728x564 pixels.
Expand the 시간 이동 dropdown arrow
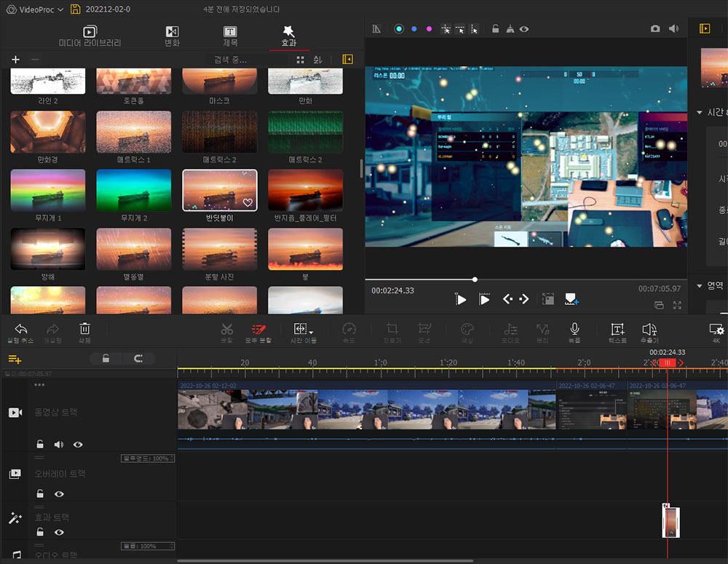312,332
